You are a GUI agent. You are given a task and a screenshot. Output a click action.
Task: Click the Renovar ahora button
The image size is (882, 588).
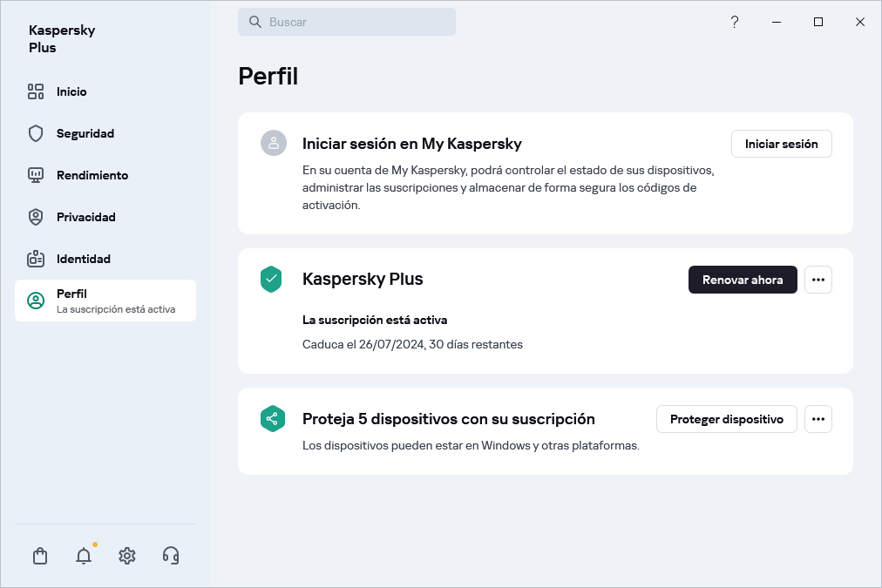pyautogui.click(x=743, y=280)
